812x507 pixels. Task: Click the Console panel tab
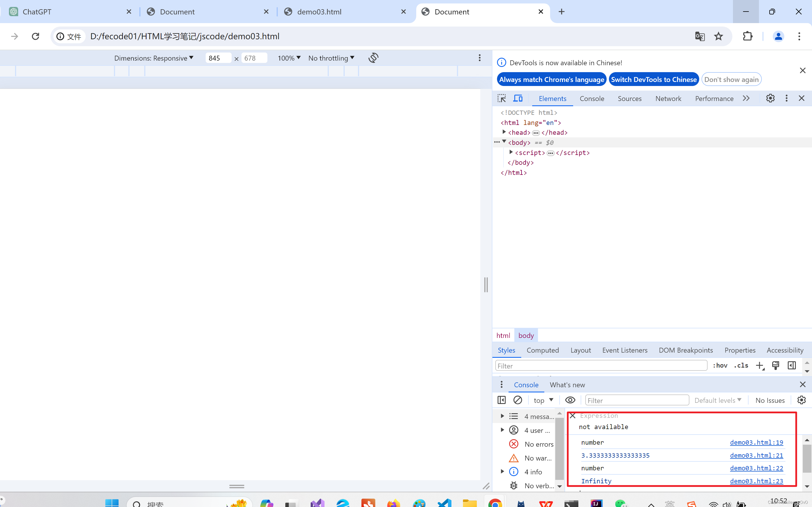click(592, 98)
